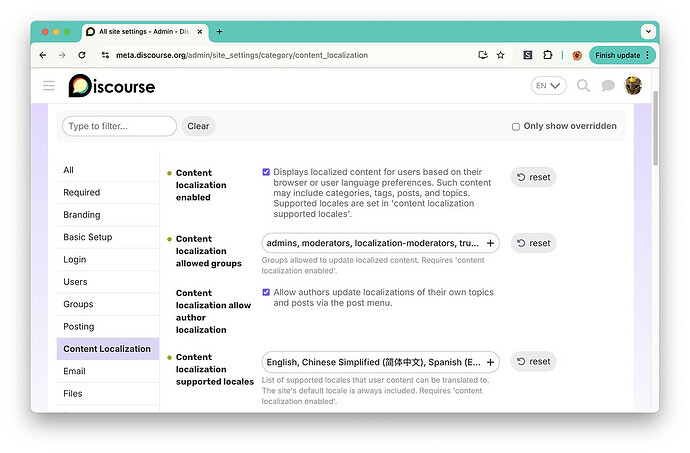Select Branding in settings sidebar
The width and height of the screenshot is (690, 453).
coord(82,215)
